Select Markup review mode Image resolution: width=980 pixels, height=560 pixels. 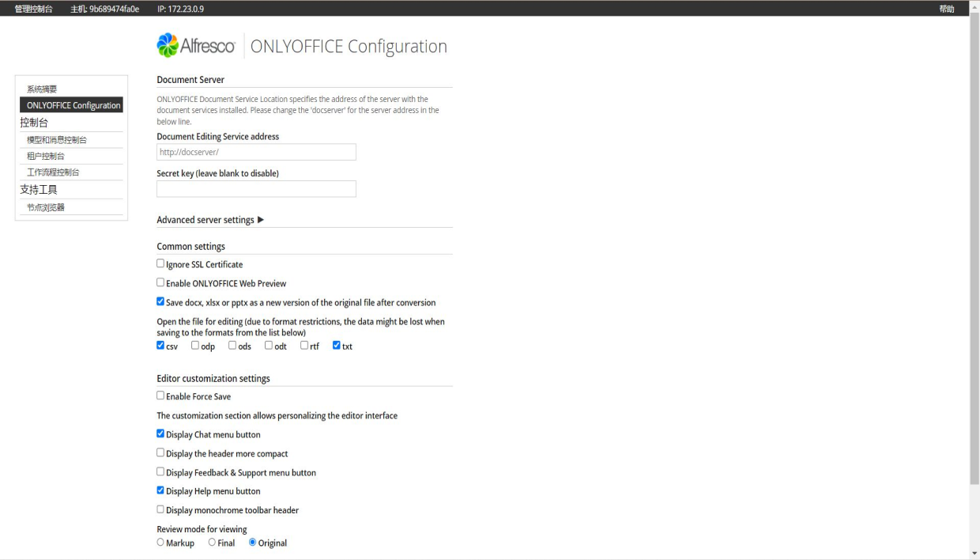[x=160, y=541]
